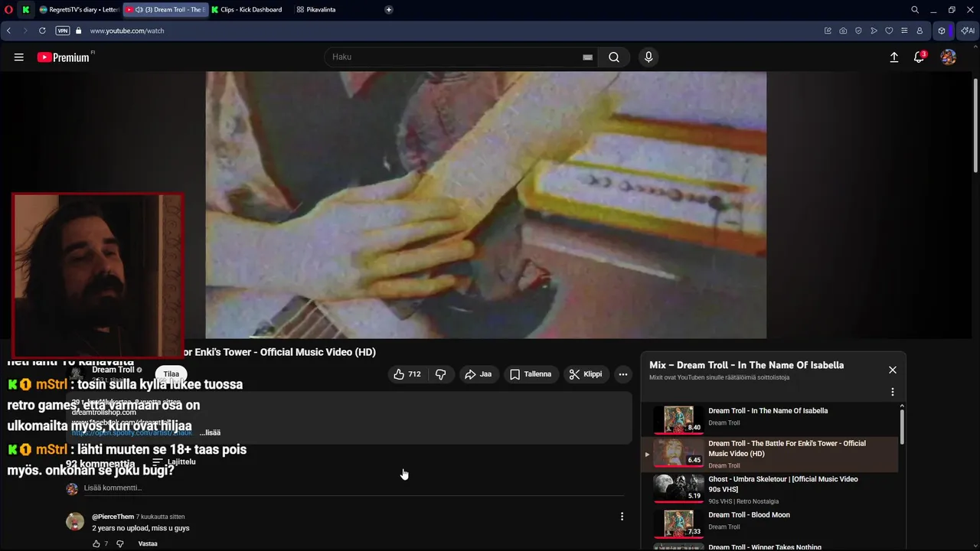Open Opera privacy shield settings
Viewport: 980px width, 551px height.
point(858,31)
